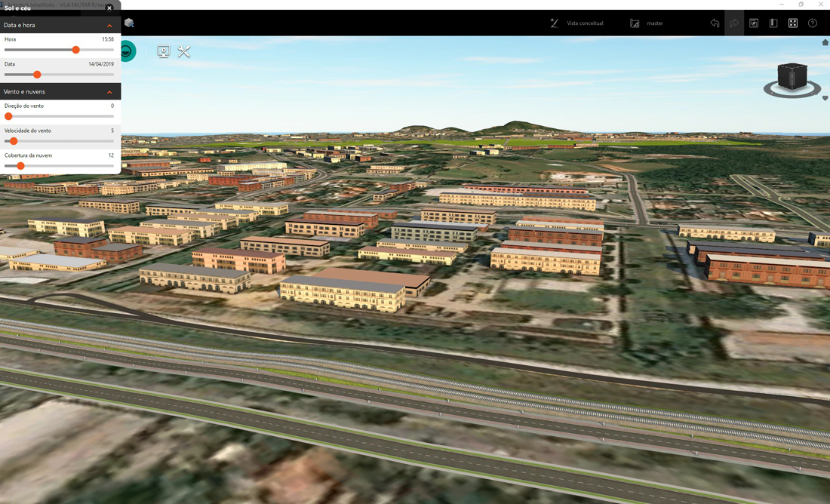830x504 pixels.
Task: Open the wrench and screwdriver settings tool
Action: tap(183, 51)
